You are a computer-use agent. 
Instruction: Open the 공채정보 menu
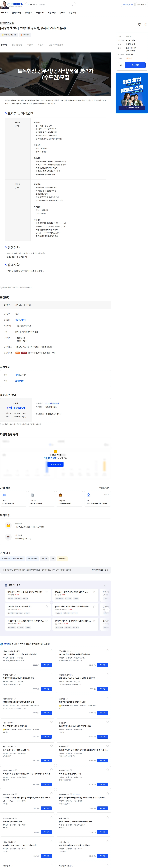(29, 13)
